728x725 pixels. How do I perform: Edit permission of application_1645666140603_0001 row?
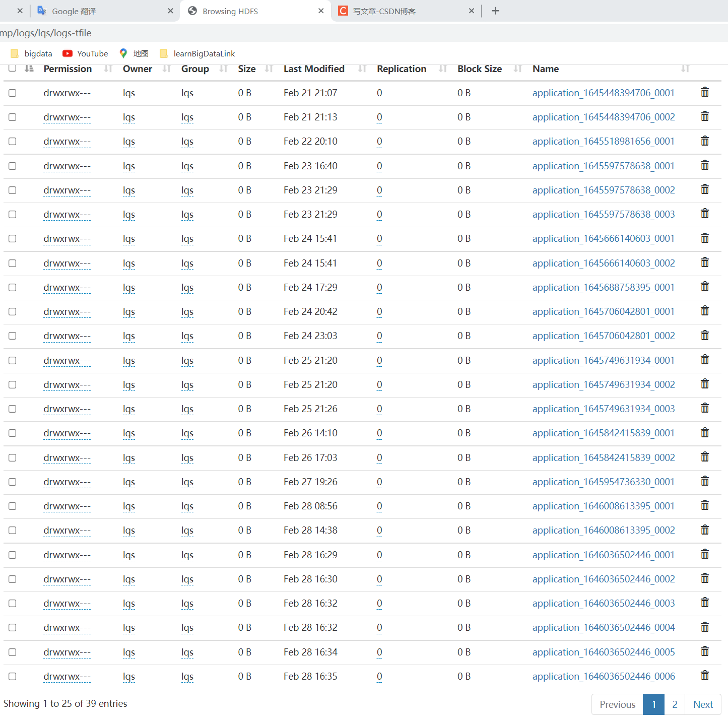[67, 238]
